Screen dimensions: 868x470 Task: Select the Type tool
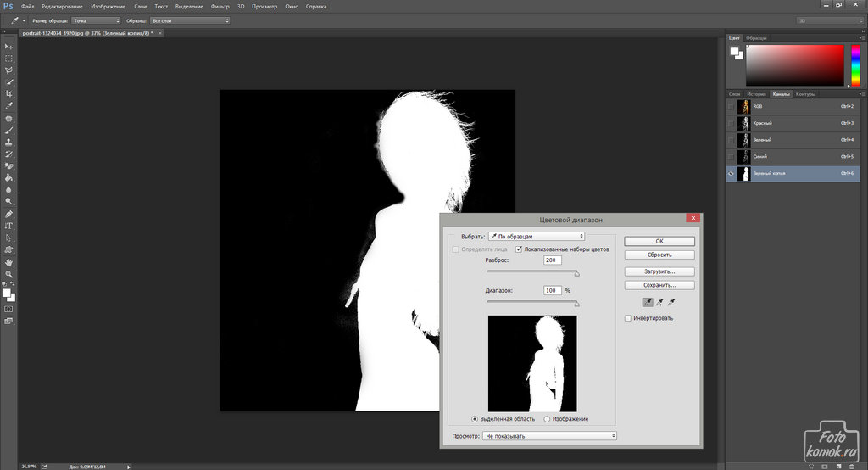[x=8, y=227]
